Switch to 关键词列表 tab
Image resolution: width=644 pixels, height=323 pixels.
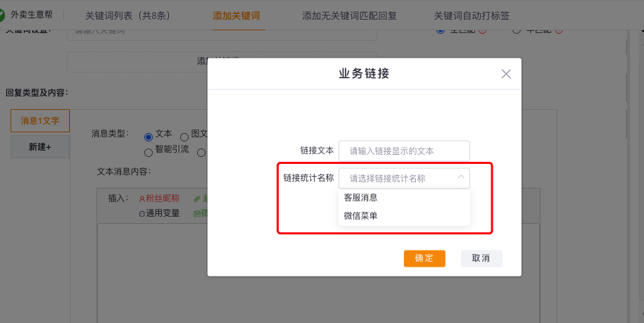(x=127, y=15)
